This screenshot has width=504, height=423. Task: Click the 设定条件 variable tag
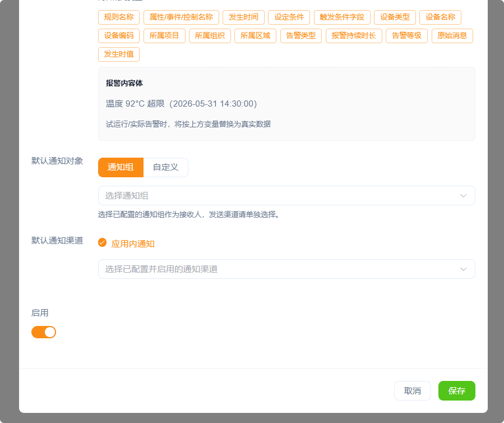[x=289, y=17]
